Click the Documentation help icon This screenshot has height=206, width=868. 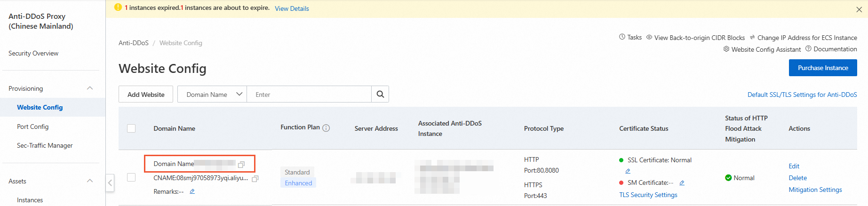point(808,48)
